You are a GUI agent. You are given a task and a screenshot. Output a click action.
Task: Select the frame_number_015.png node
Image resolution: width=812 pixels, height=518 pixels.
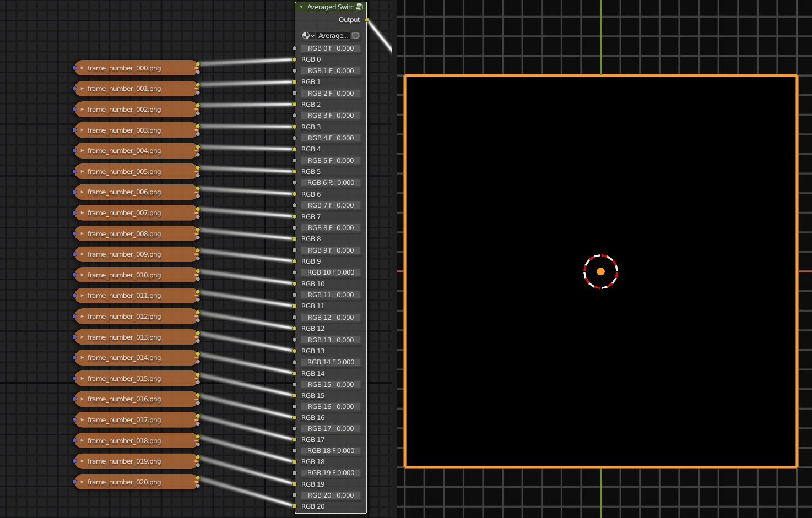pyautogui.click(x=124, y=379)
